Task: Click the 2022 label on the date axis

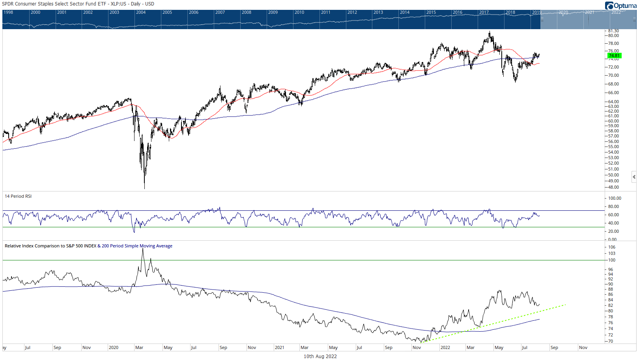Action: coord(445,347)
